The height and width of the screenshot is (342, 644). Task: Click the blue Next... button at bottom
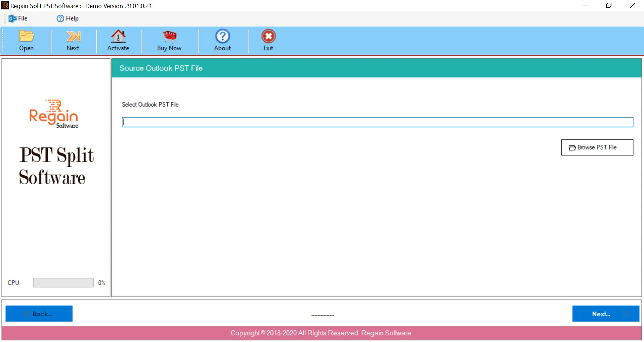tap(606, 313)
